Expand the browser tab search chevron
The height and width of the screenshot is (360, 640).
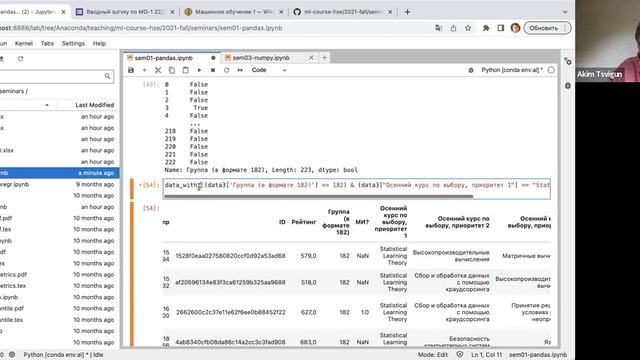pos(565,12)
